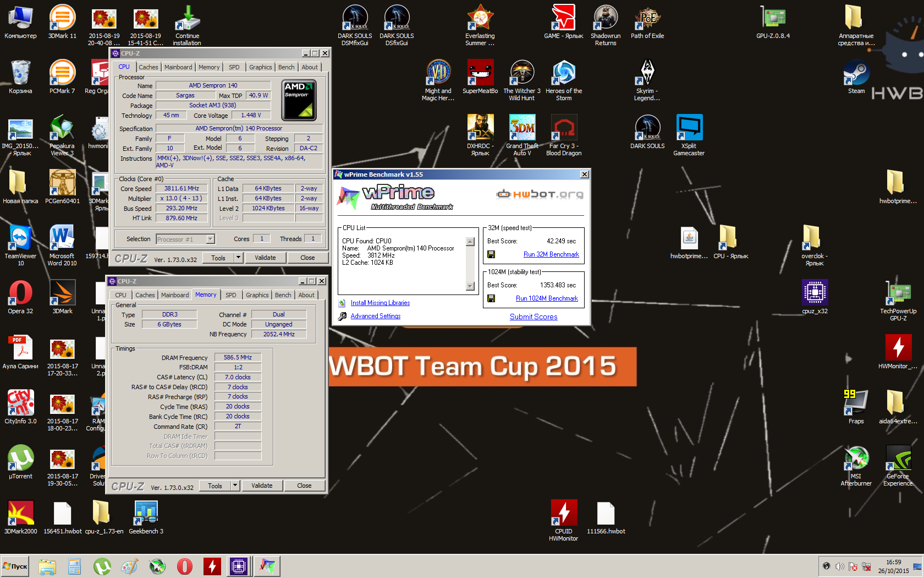Expand the Processor #1 selection dropdown
The height and width of the screenshot is (578, 924).
pyautogui.click(x=210, y=239)
